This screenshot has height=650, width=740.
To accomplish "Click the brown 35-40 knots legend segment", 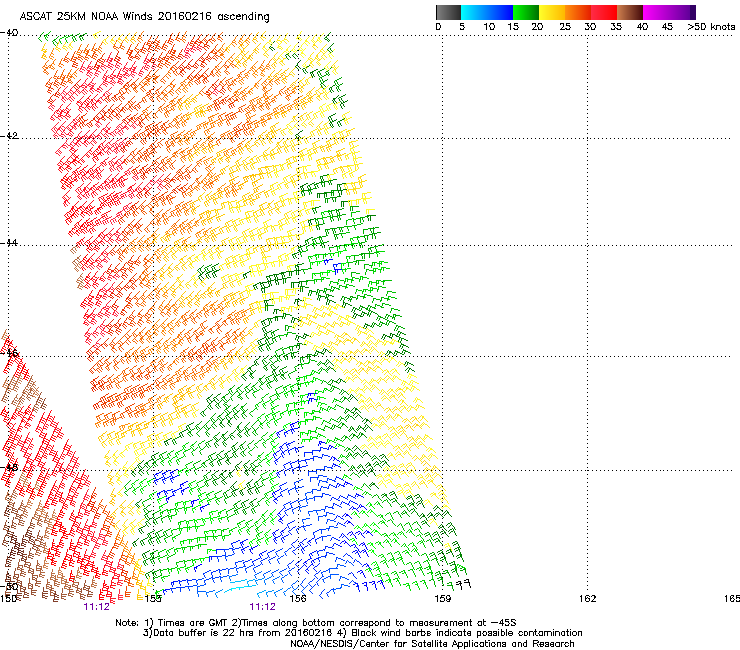I will click(630, 12).
